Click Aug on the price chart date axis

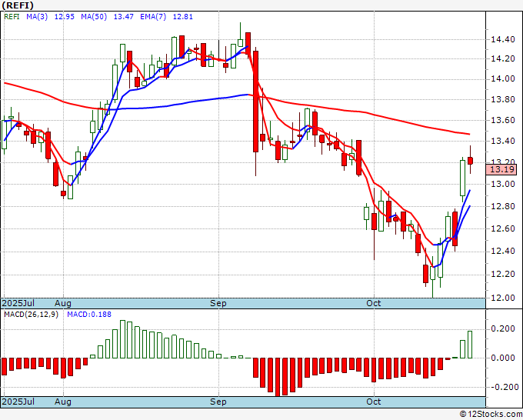click(63, 303)
